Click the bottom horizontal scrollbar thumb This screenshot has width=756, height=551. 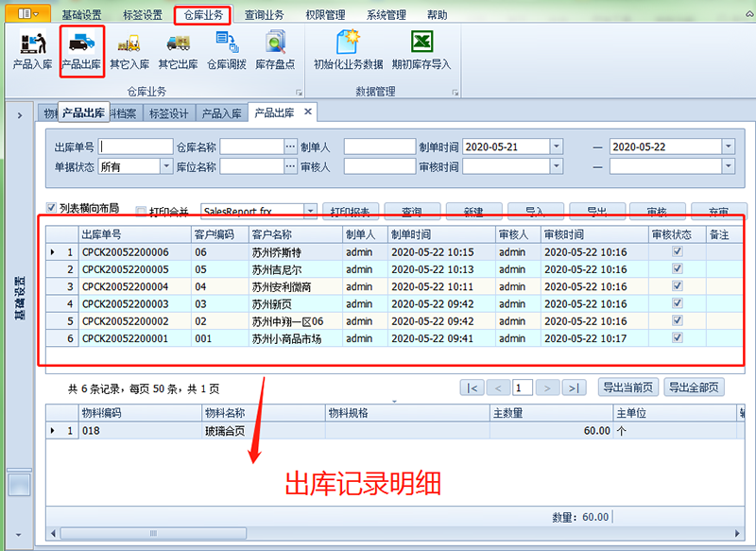pyautogui.click(x=153, y=533)
